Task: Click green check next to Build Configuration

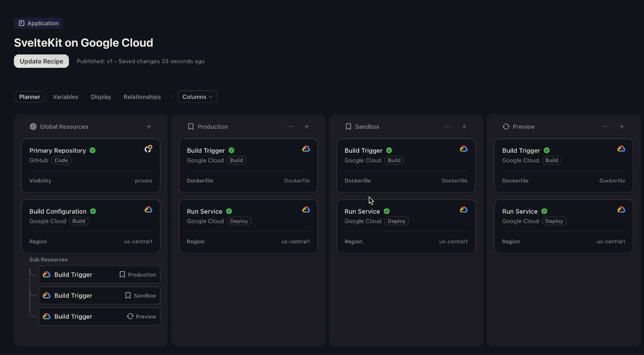Action: tap(93, 211)
